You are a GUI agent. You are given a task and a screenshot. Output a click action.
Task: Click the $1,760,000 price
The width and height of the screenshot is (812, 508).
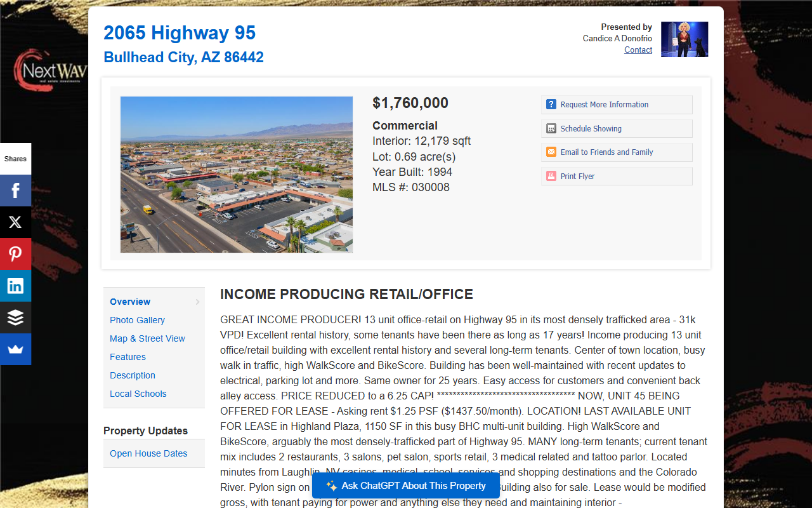coord(410,103)
